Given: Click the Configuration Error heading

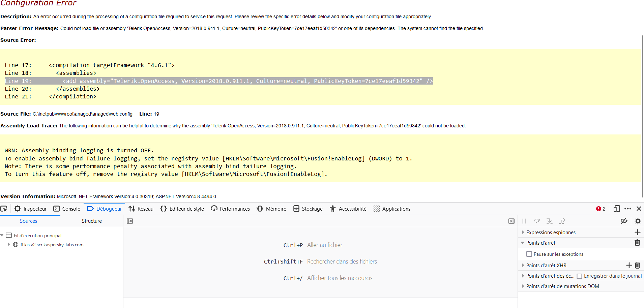Looking at the screenshot, I should click(x=38, y=3).
